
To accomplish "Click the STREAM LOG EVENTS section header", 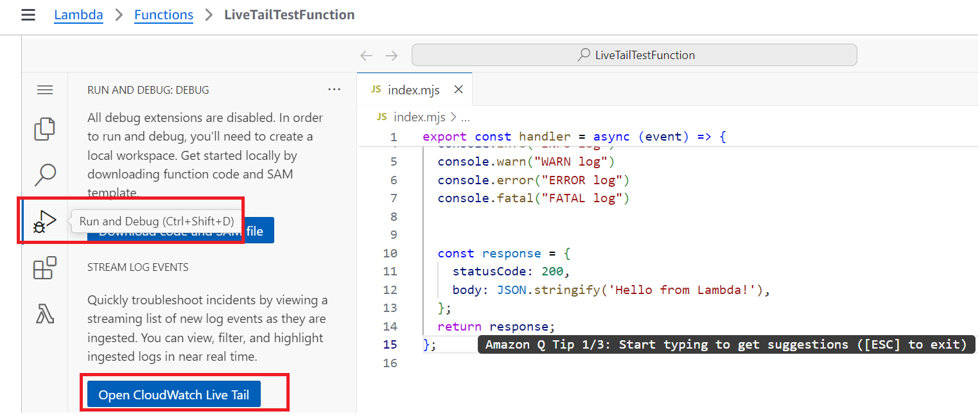I will coord(138,267).
